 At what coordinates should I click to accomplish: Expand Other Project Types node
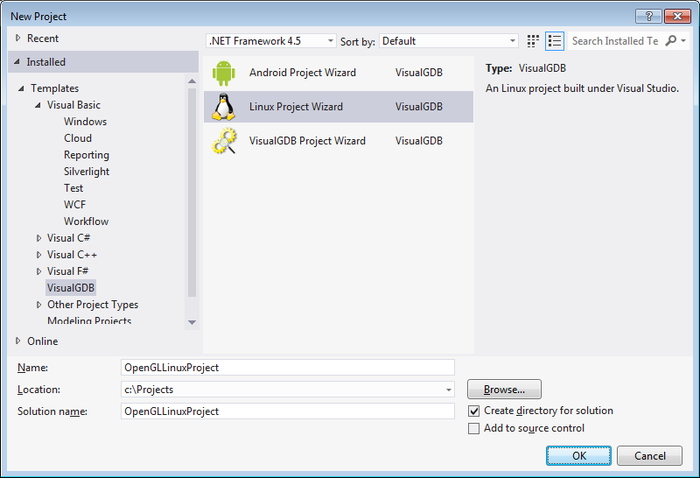[x=39, y=305]
